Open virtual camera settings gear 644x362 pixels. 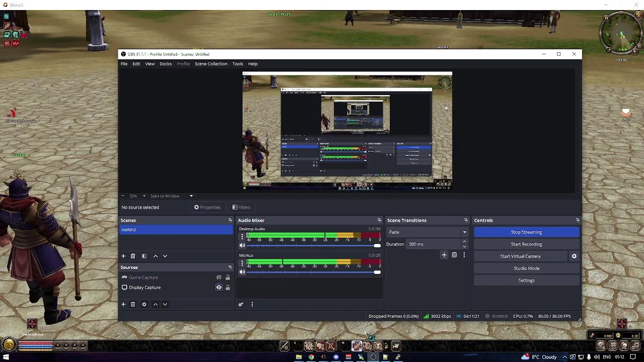tap(574, 256)
